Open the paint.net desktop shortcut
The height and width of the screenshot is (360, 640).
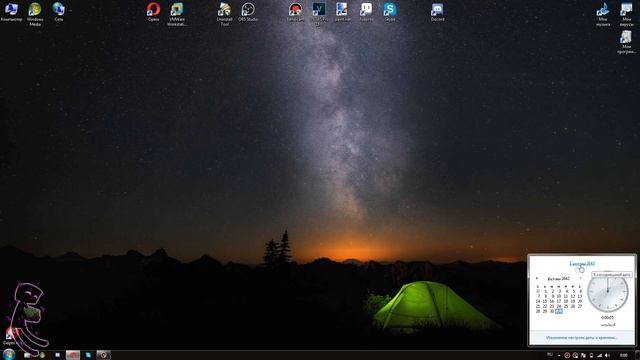point(342,11)
